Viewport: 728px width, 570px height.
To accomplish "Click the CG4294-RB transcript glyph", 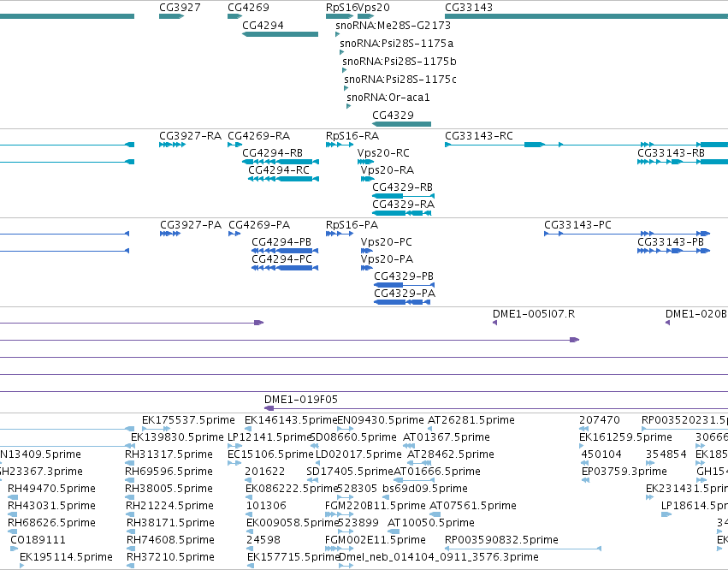I will [x=281, y=162].
